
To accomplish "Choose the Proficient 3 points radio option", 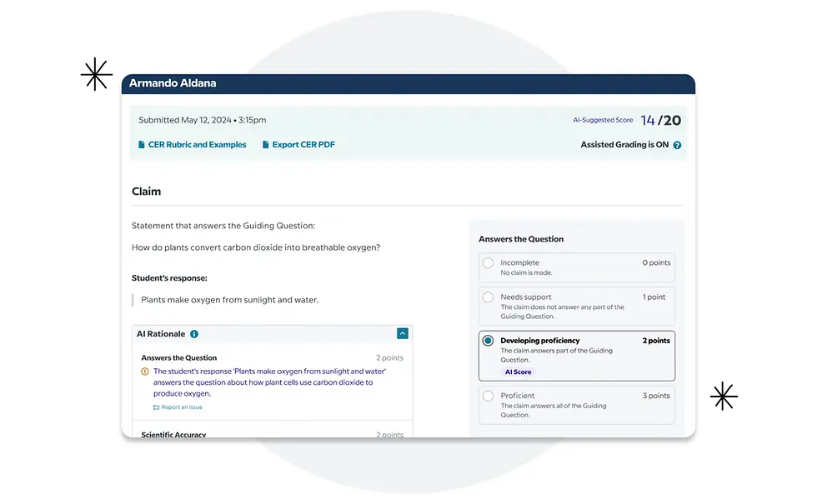I will [x=488, y=397].
